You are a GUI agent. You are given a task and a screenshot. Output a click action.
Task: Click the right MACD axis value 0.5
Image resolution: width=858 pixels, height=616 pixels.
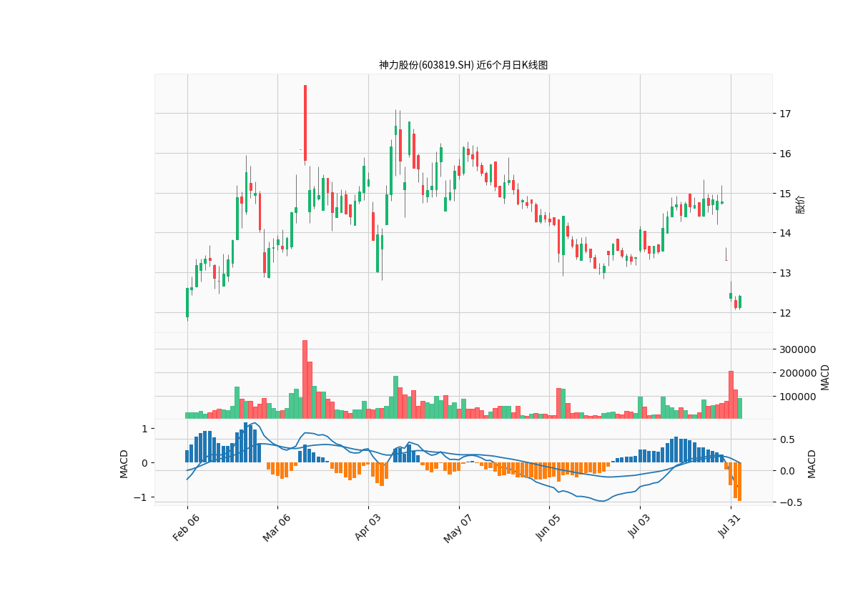tap(787, 439)
